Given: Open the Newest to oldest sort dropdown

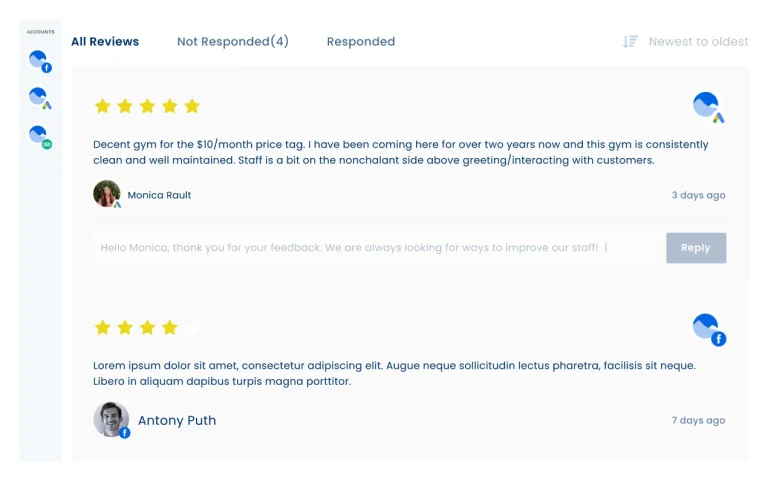Looking at the screenshot, I should tap(698, 42).
